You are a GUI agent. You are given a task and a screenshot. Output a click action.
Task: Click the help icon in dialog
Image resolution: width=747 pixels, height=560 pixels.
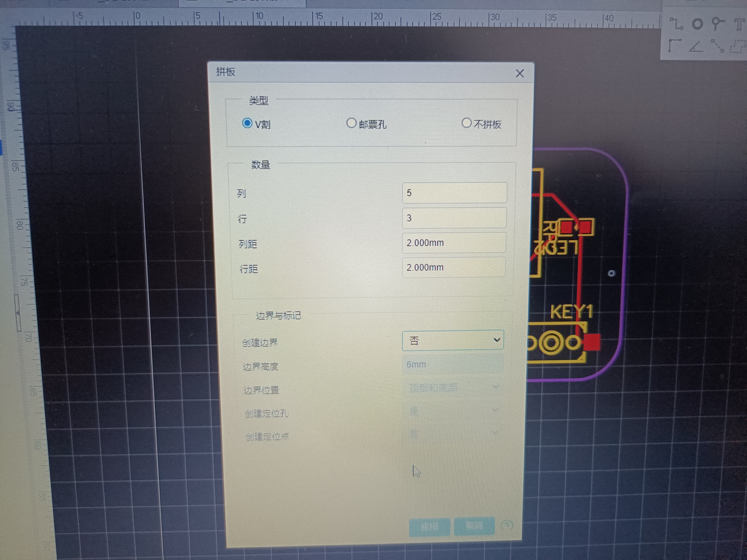[507, 525]
